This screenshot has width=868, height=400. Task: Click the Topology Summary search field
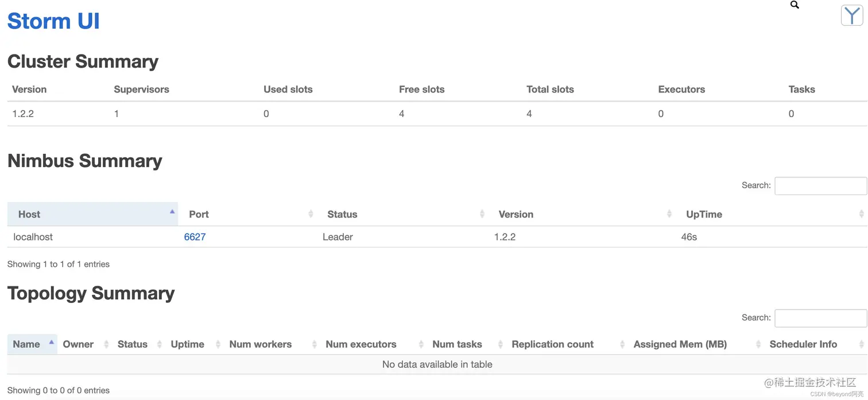point(820,318)
